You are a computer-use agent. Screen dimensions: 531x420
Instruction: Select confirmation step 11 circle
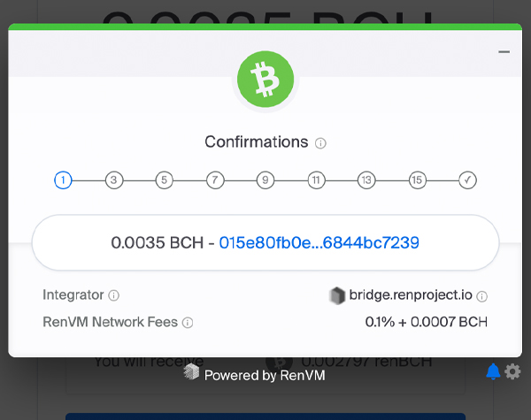pyautogui.click(x=316, y=180)
